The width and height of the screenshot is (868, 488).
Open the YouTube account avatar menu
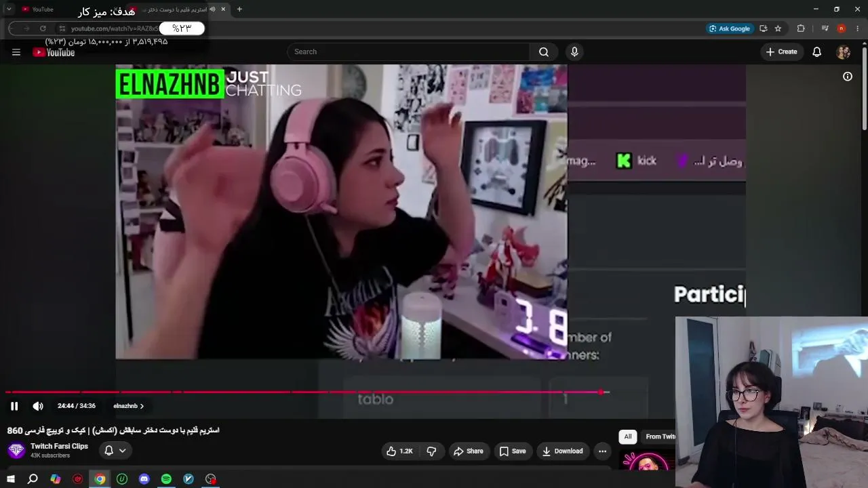[843, 52]
